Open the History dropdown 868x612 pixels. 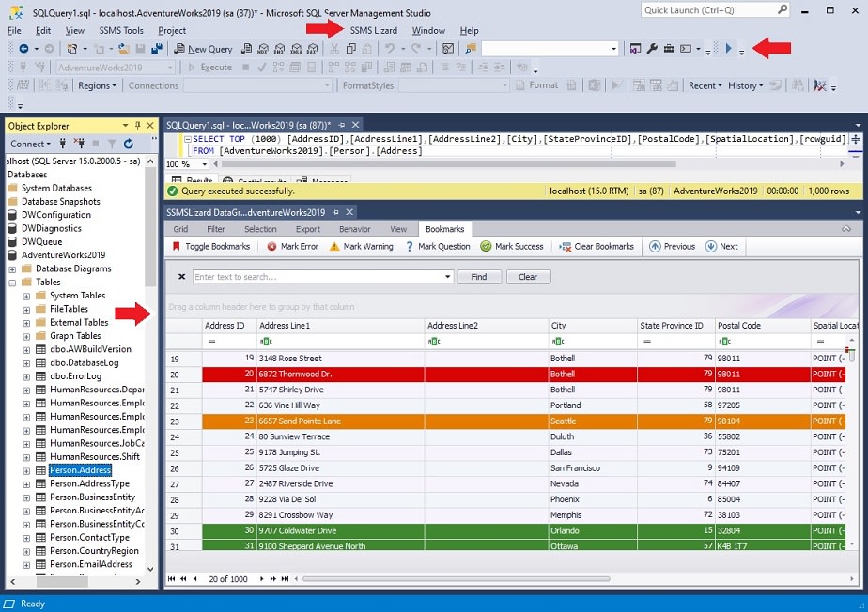[x=746, y=85]
